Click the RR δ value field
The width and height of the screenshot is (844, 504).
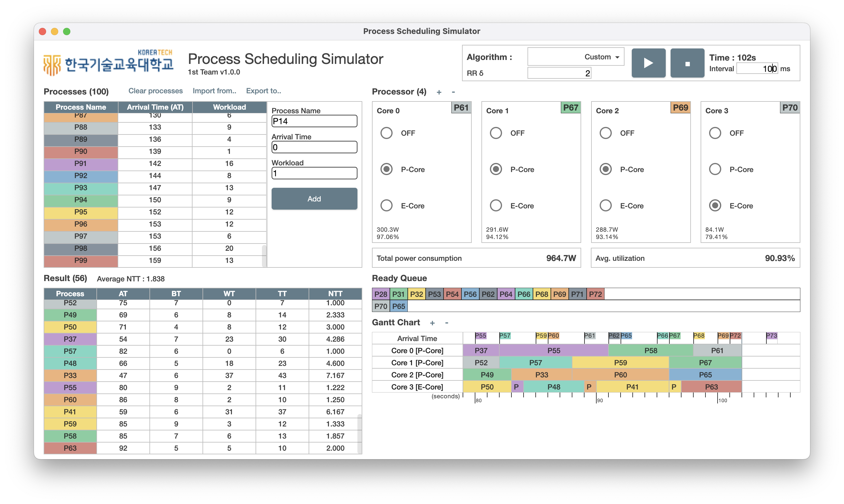tap(559, 72)
